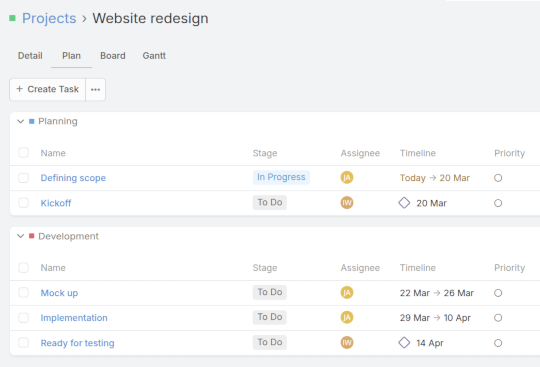Image resolution: width=540 pixels, height=367 pixels.
Task: Open the To Do stage for Ready for testing
Action: coord(270,342)
